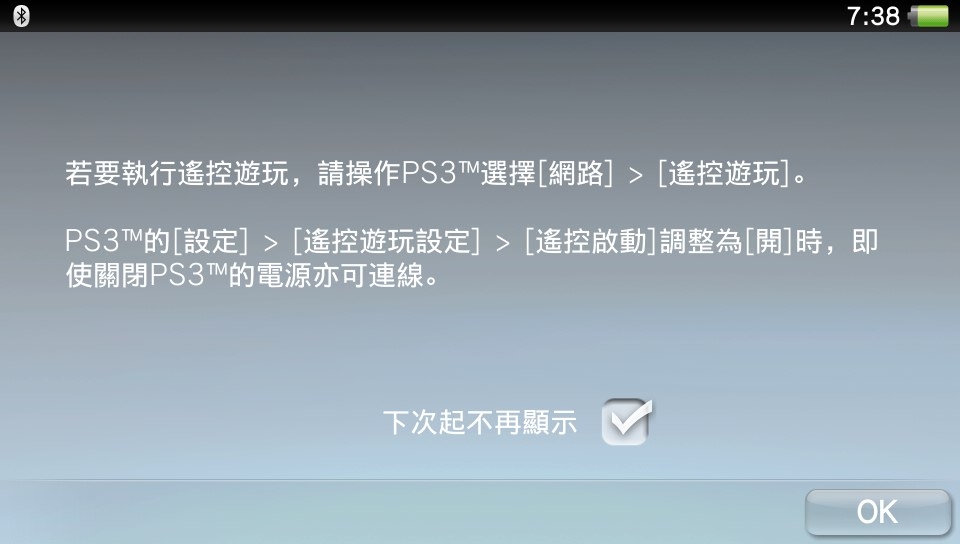
Task: Click the [開] bracketed text
Action: 769,241
